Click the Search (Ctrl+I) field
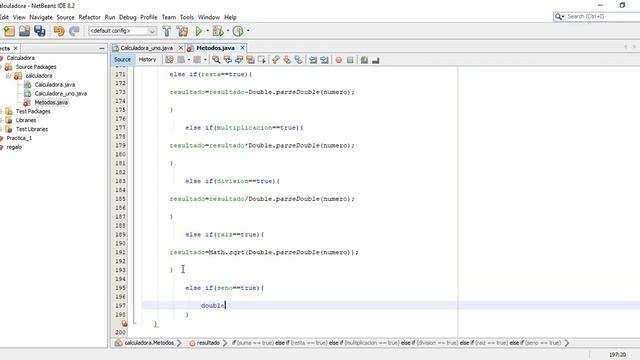This screenshot has height=360, width=640. [596, 16]
